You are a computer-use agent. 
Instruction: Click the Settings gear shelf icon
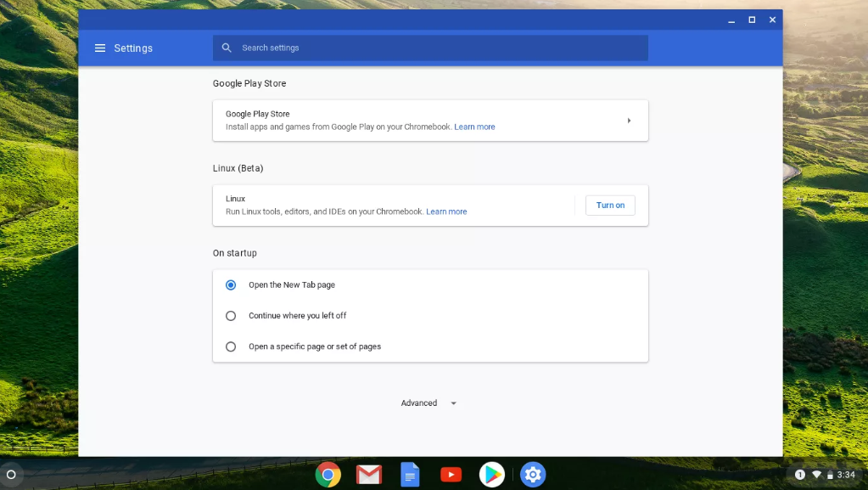tap(533, 475)
